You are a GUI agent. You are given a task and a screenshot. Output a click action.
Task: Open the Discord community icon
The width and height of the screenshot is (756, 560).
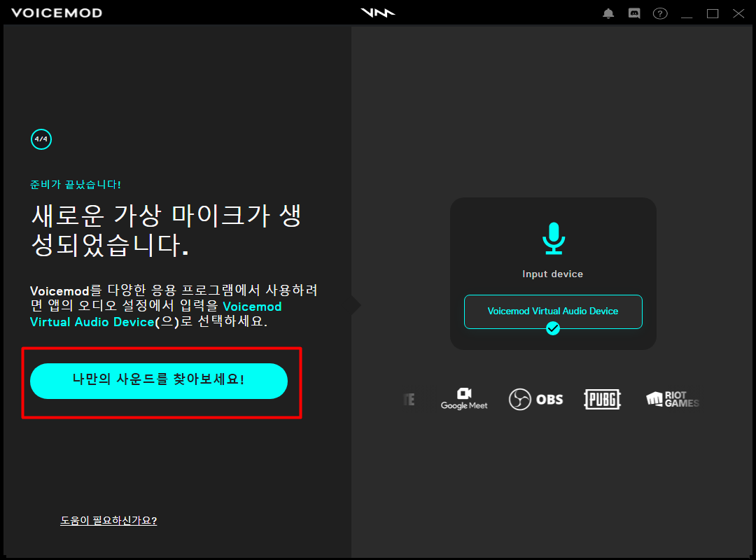point(634,13)
